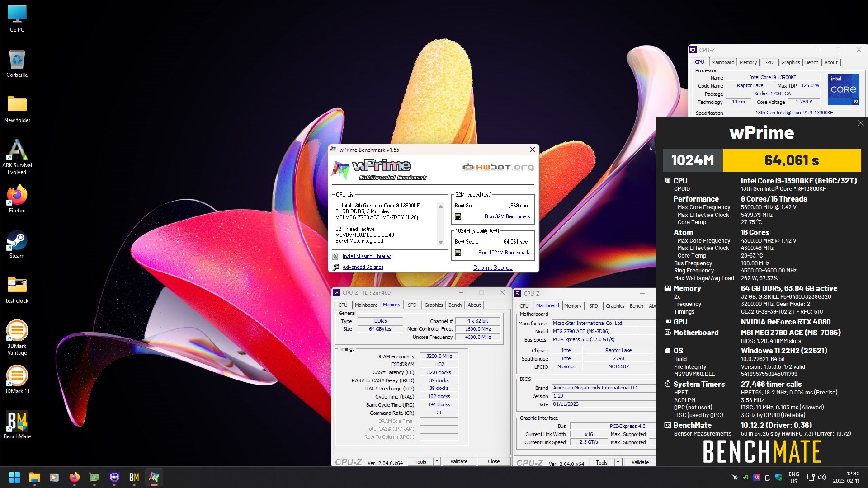The height and width of the screenshot is (488, 868).
Task: Click the floppy save icon in the 32M speed test box
Action: coord(458,216)
